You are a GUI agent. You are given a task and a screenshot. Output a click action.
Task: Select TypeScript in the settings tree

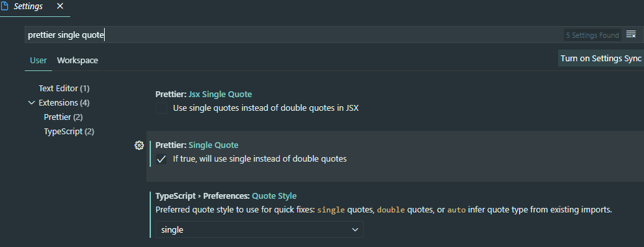69,132
